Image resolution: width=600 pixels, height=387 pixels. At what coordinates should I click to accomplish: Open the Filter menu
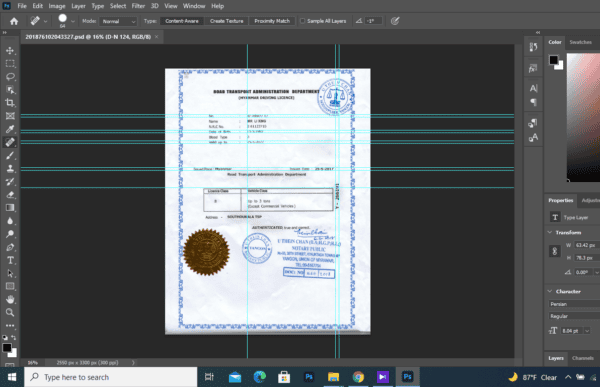(x=138, y=6)
